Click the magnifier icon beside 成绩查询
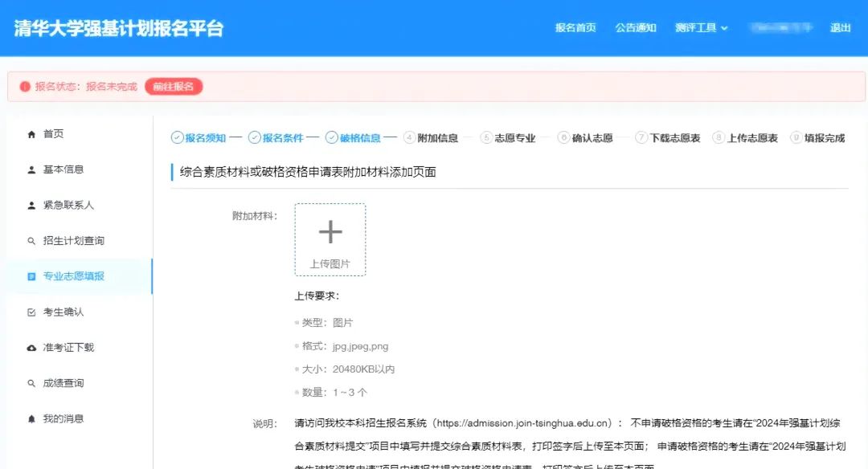This screenshot has height=469, width=868. coord(31,384)
